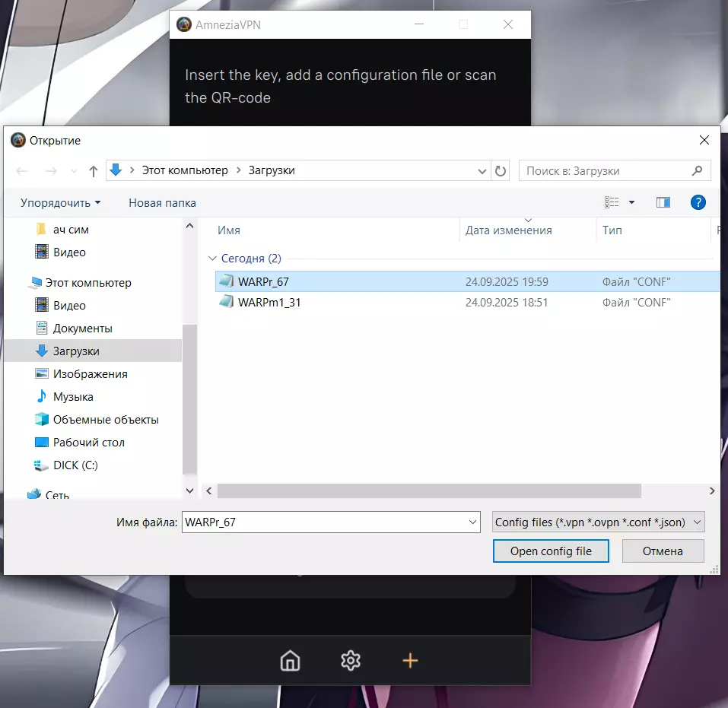This screenshot has width=728, height=708.
Task: Open Видео under Этот компьютер
Action: (x=69, y=306)
